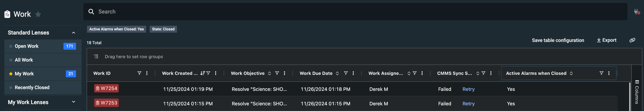
Task: Toggle the Open Work lens star
Action: pyautogui.click(x=11, y=46)
